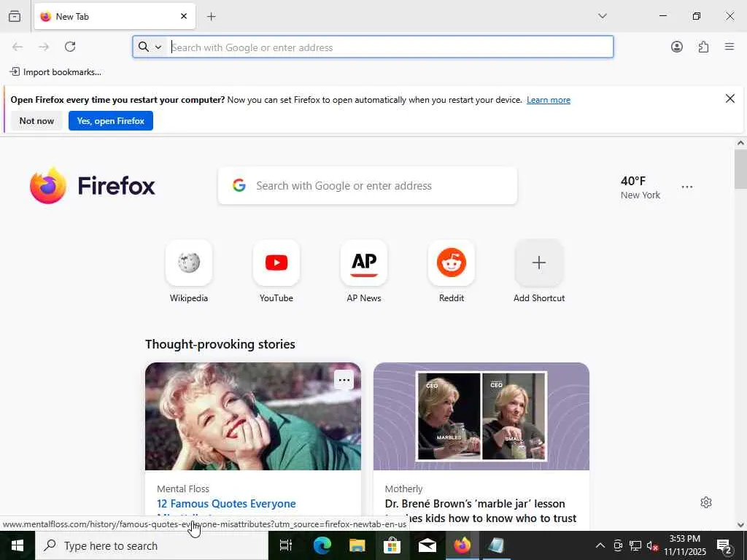Click Yes, open Firefox button

[x=111, y=121]
